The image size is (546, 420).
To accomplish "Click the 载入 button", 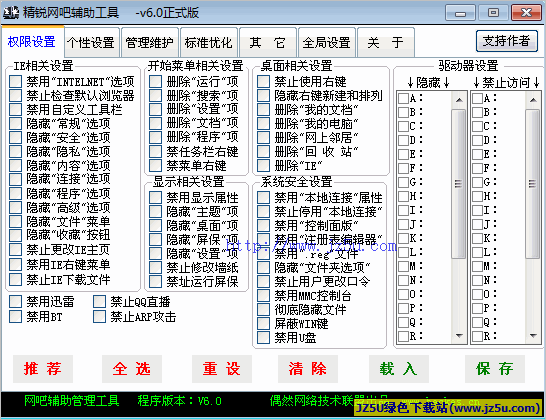I will pos(399,369).
